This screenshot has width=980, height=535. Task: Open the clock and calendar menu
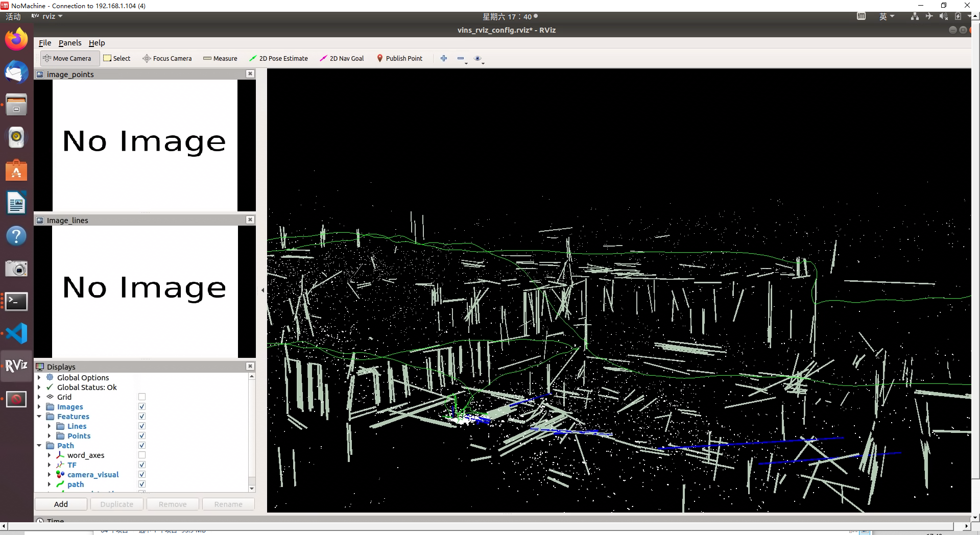tap(510, 16)
